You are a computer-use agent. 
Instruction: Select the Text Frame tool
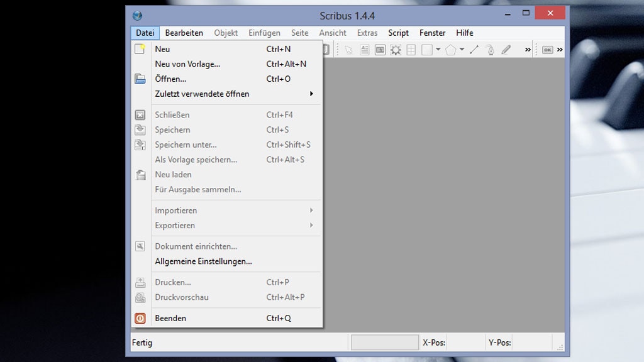tap(365, 50)
